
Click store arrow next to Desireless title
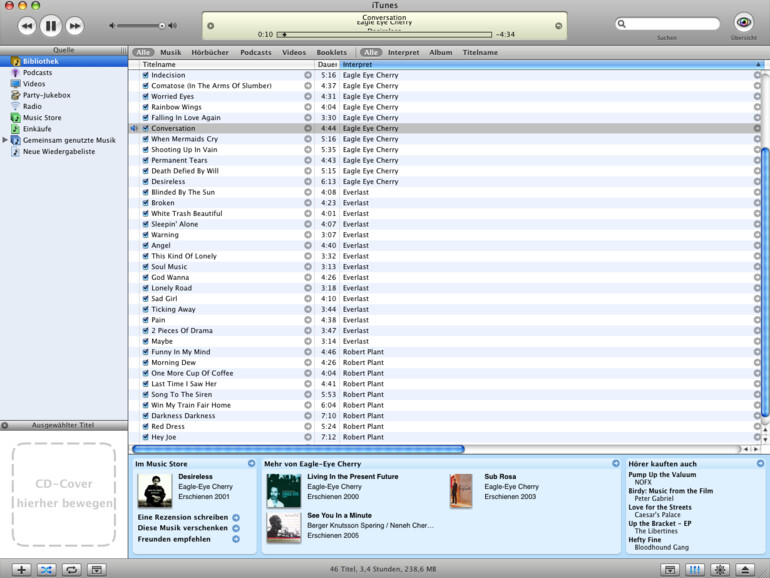coord(308,182)
